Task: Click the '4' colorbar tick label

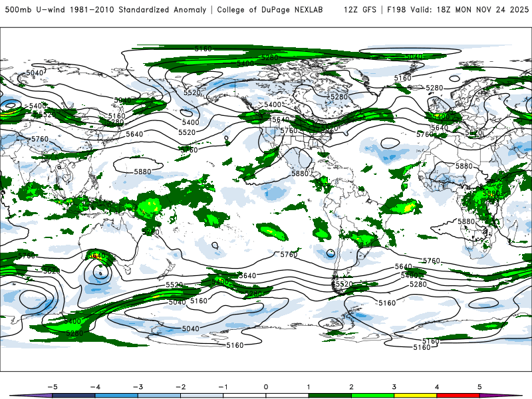Action: [437, 387]
